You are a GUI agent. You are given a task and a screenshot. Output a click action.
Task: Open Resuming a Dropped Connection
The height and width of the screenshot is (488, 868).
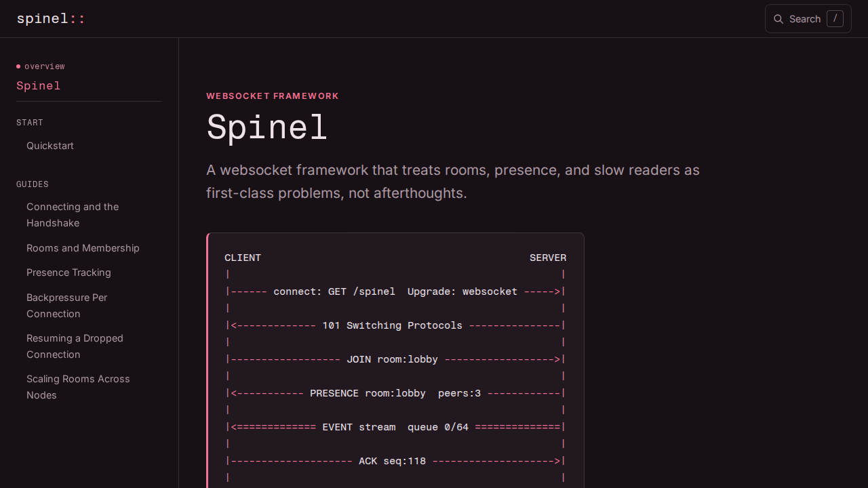tap(75, 346)
